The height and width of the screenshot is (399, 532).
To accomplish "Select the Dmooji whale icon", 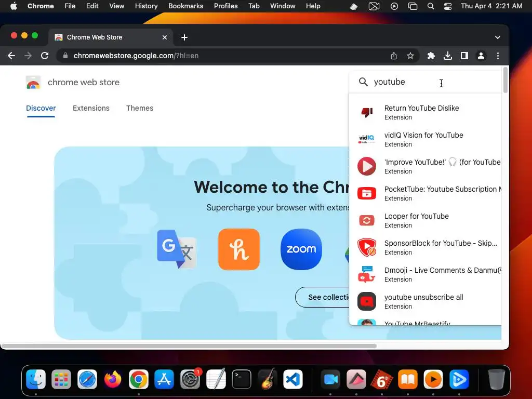I will point(367,274).
